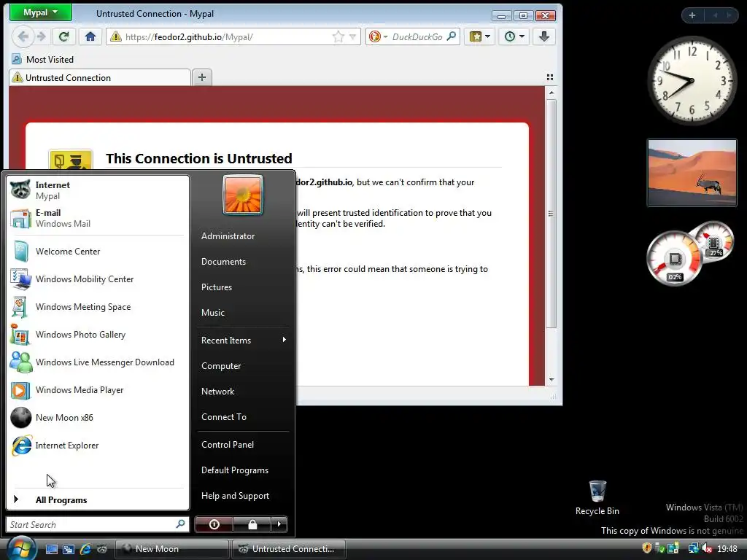Select the Untrusted Connection tab
This screenshot has width=747, height=560.
click(x=100, y=77)
